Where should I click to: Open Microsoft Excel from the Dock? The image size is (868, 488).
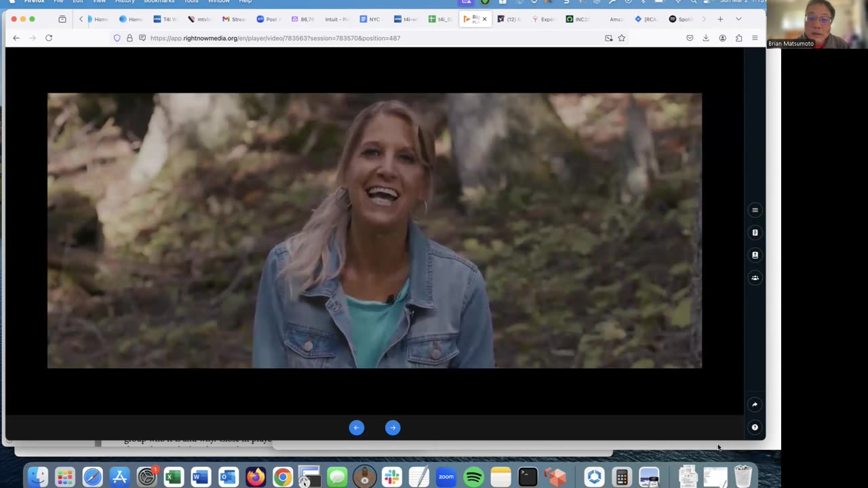click(x=174, y=476)
